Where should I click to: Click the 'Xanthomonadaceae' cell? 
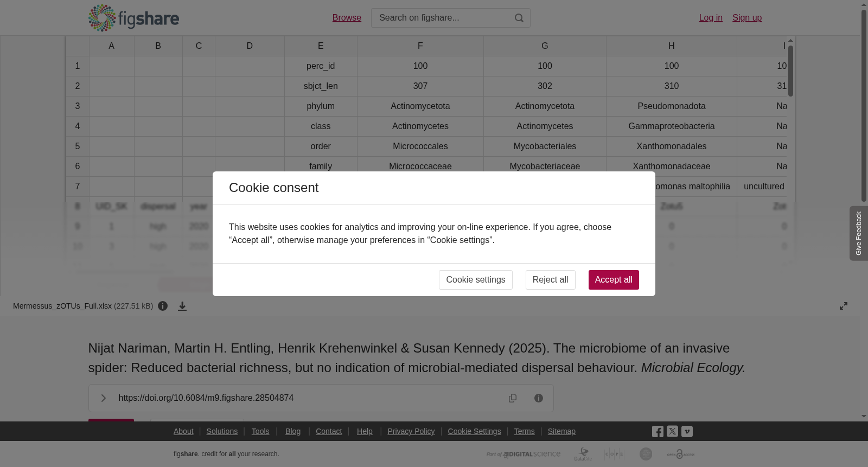tap(672, 165)
